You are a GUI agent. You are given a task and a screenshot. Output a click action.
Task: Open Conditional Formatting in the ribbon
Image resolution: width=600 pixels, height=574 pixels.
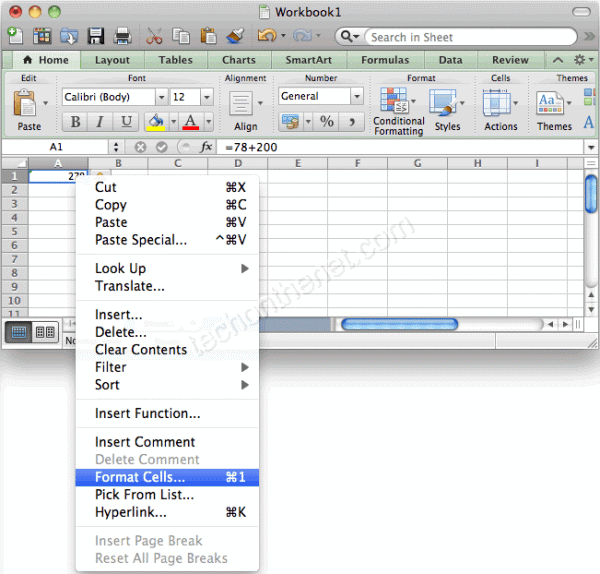pyautogui.click(x=398, y=110)
